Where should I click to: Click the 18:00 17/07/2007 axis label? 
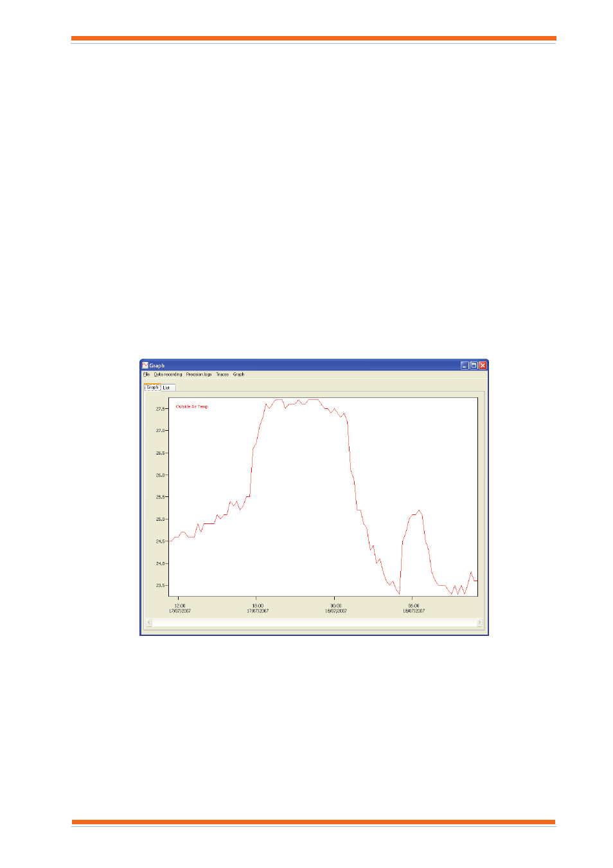pos(258,608)
